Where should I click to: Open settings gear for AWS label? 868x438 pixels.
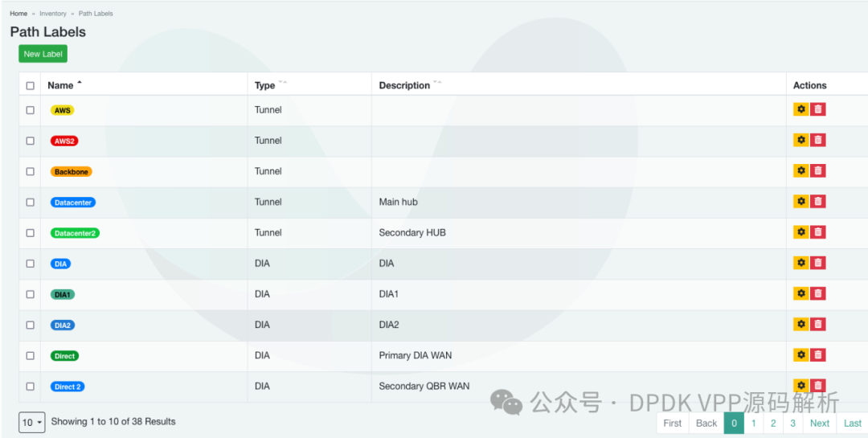[x=801, y=109]
